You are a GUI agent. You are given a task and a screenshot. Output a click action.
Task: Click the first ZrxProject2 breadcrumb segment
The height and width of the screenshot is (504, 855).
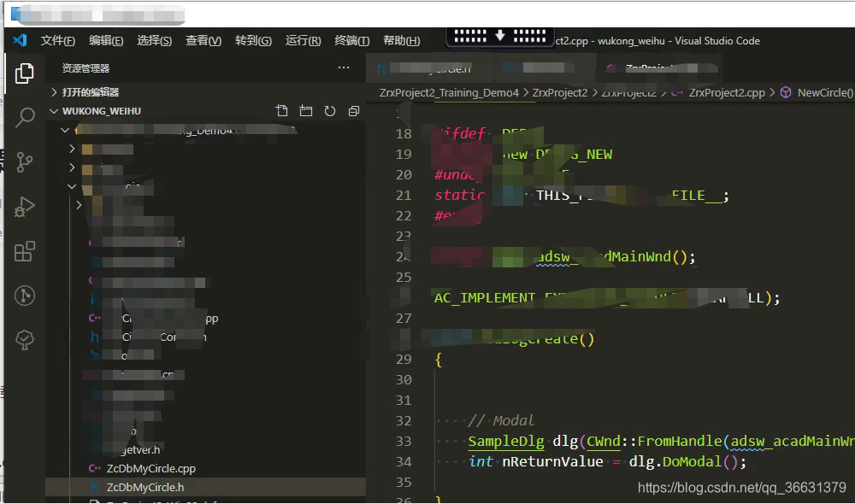[x=560, y=92]
